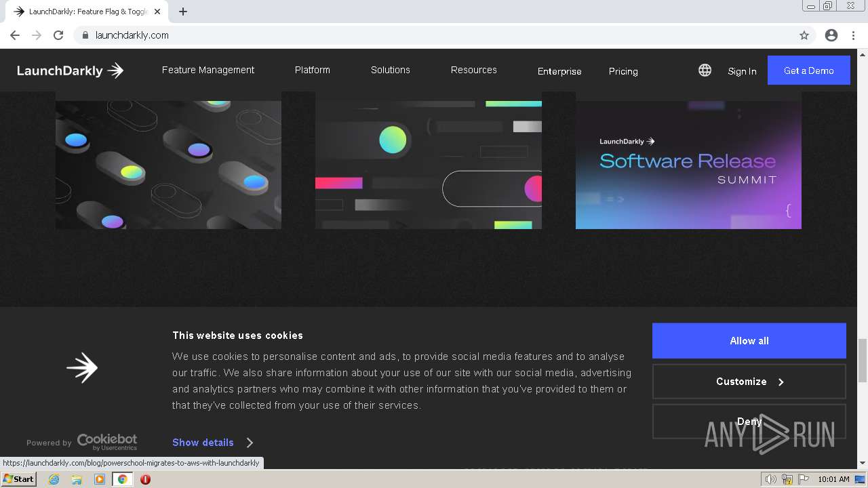View site info via padlock icon

pos(85,35)
